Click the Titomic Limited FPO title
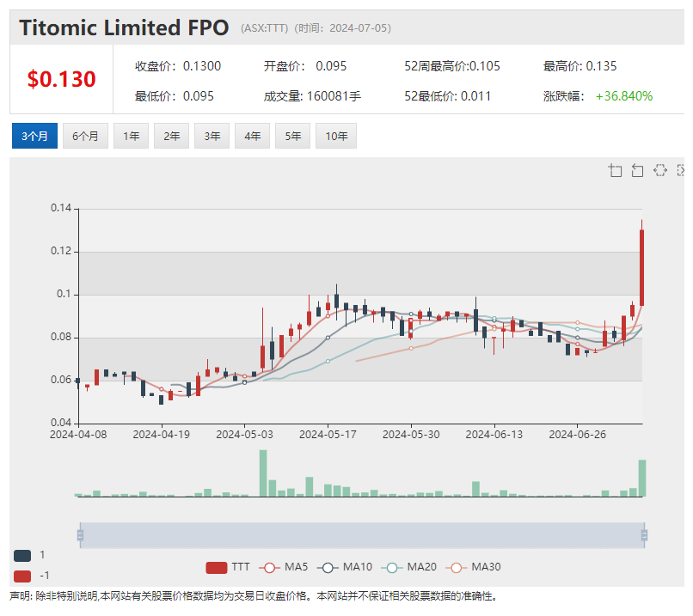Image resolution: width=693 pixels, height=616 pixels. click(124, 27)
